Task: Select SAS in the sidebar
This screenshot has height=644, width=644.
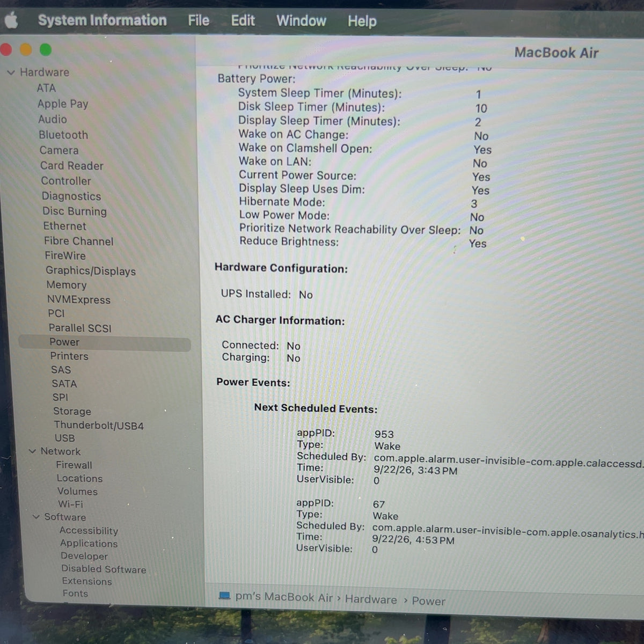Action: point(61,370)
